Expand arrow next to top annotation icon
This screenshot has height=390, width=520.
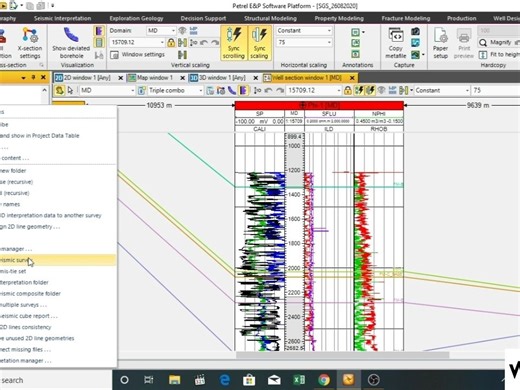(x=363, y=32)
